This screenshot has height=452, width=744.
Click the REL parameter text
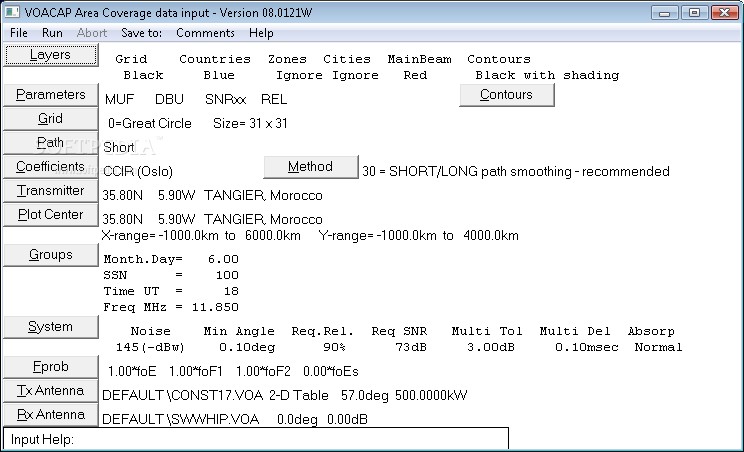click(x=274, y=99)
